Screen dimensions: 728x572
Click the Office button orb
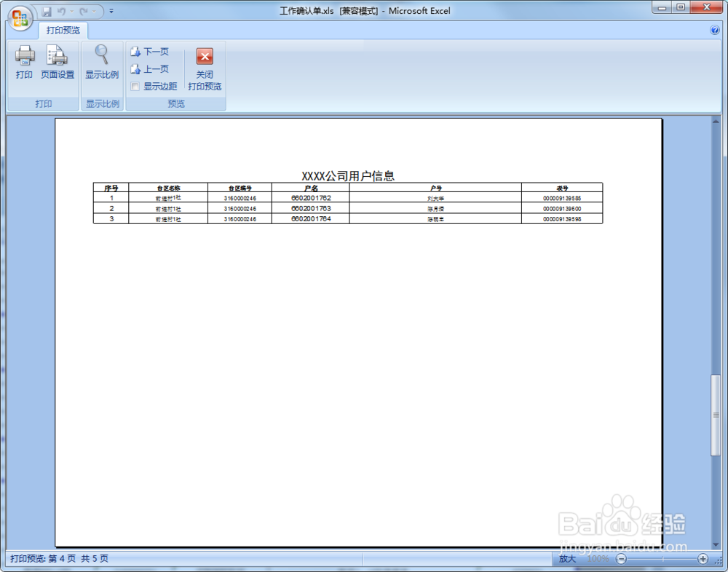click(x=20, y=18)
